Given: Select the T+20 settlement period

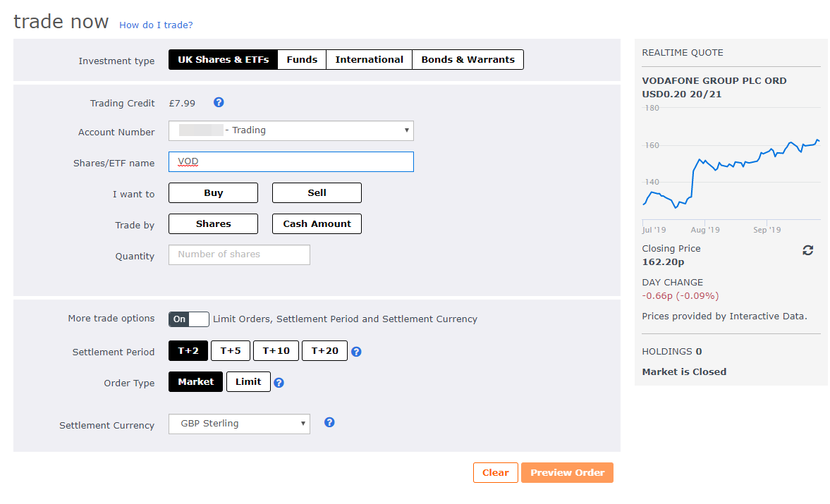Looking at the screenshot, I should 324,351.
